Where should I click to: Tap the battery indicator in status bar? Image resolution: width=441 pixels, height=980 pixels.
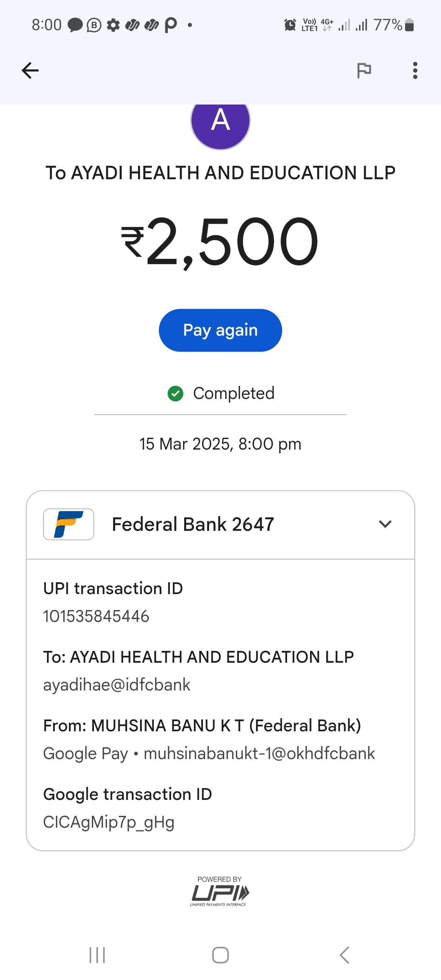click(x=409, y=25)
